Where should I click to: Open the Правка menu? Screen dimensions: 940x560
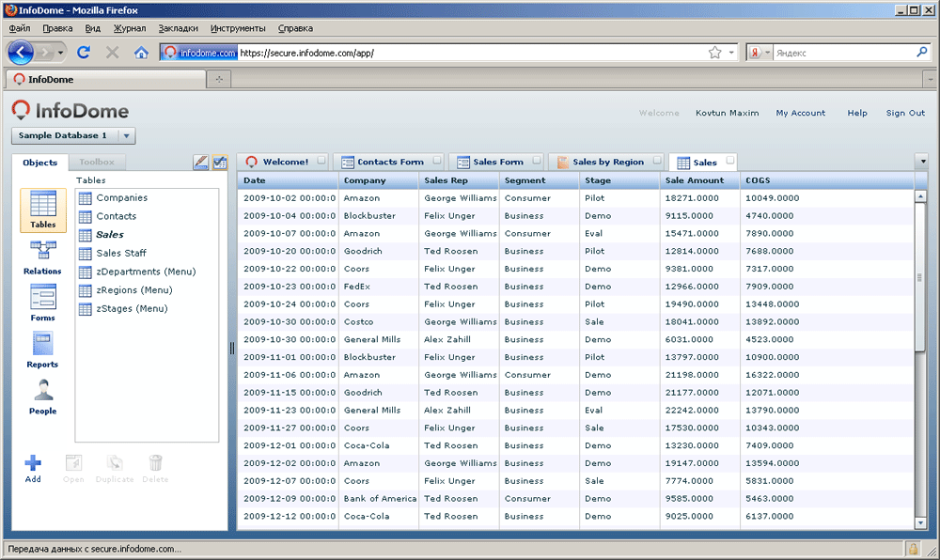click(x=57, y=28)
